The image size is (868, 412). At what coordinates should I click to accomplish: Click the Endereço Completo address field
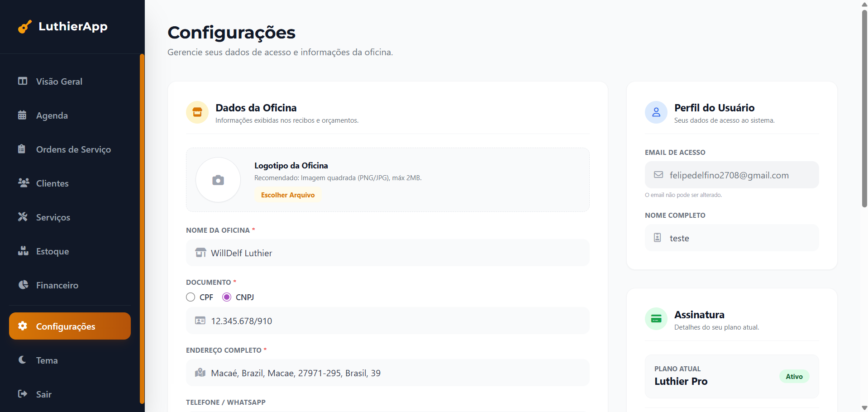[x=387, y=373]
